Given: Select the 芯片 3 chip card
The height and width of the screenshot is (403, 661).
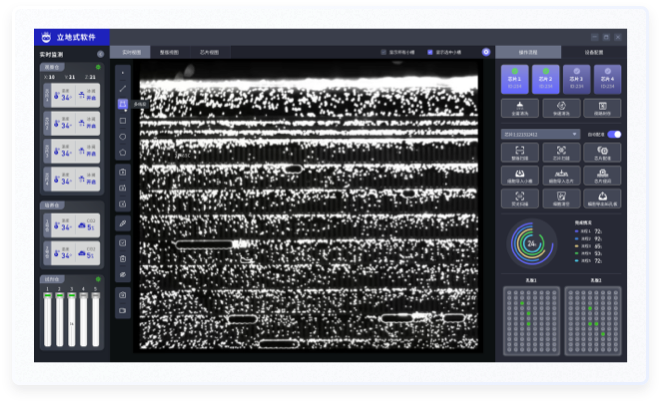Looking at the screenshot, I should pyautogui.click(x=576, y=79).
